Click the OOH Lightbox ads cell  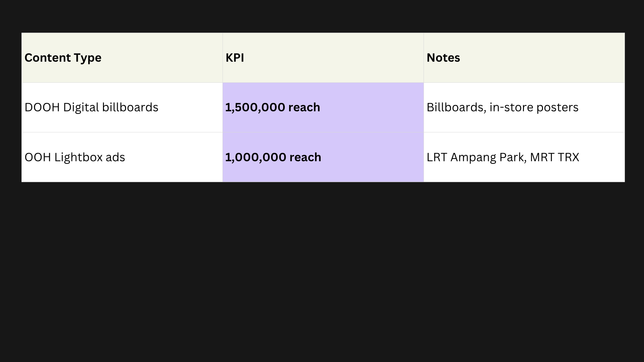(x=122, y=157)
